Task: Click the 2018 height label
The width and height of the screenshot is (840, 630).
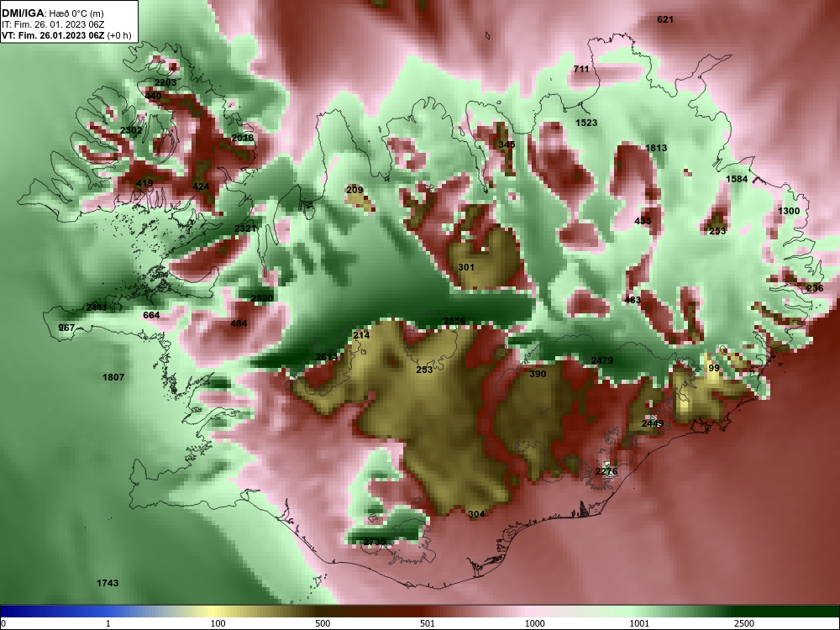Action: pos(243,138)
